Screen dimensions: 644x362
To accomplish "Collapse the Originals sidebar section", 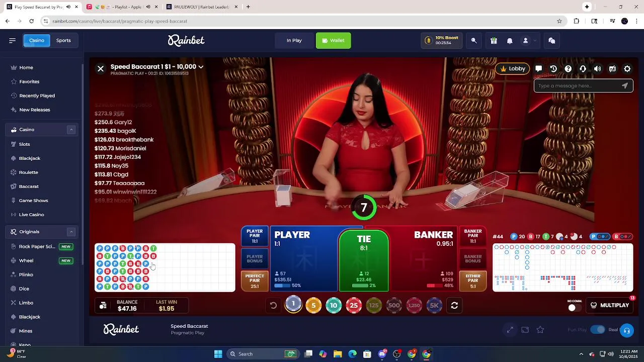I will (x=71, y=232).
